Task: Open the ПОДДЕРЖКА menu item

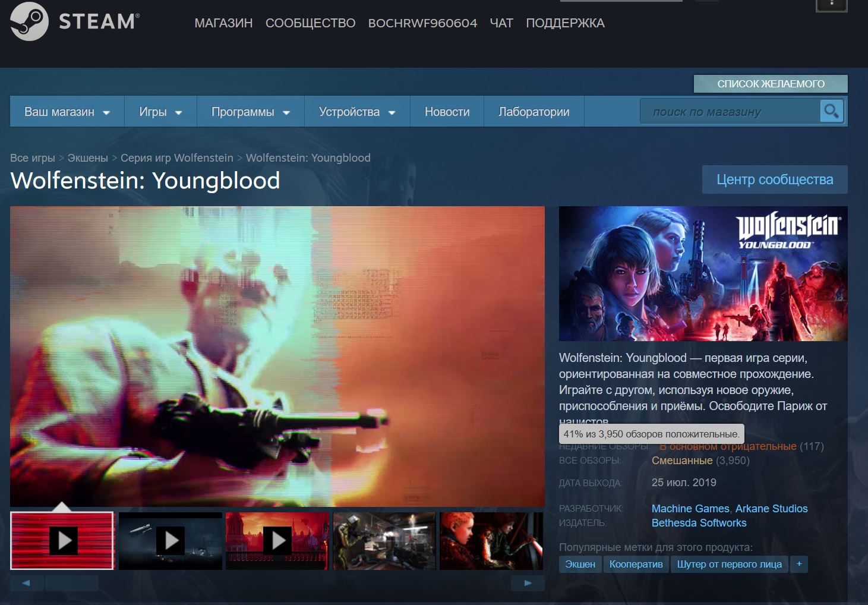Action: (565, 23)
